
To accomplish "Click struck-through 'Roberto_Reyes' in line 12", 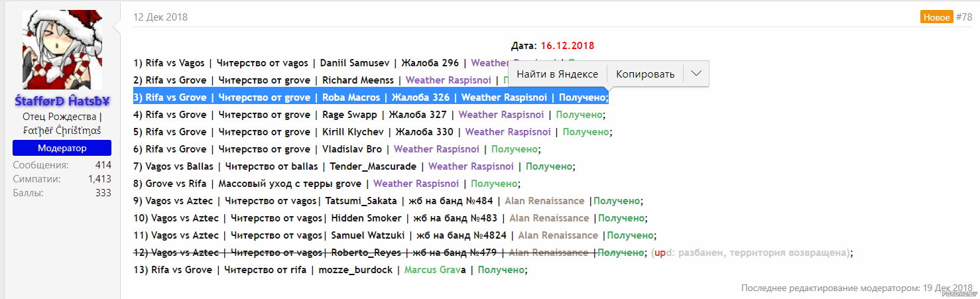I will tap(365, 253).
